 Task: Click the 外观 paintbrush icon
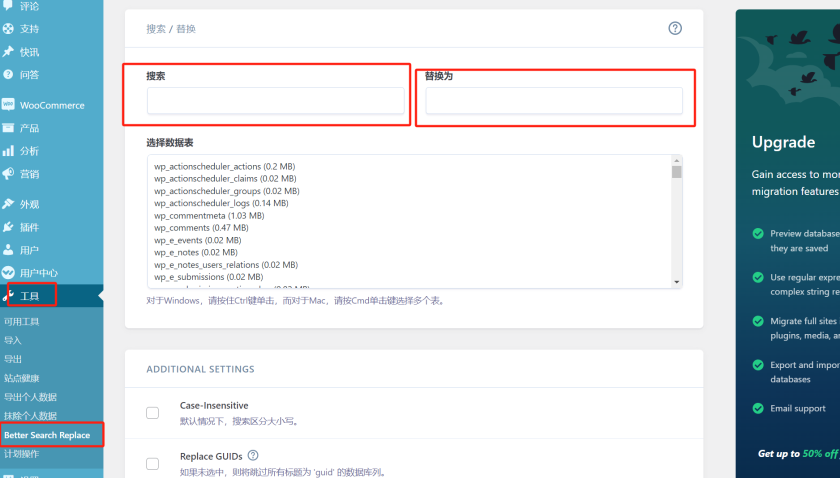[8, 204]
